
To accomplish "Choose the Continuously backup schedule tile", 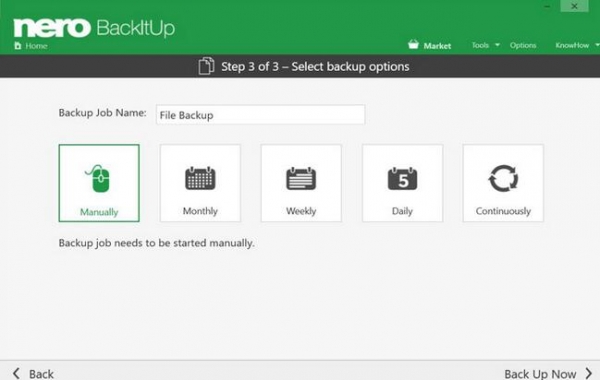I will [x=503, y=183].
